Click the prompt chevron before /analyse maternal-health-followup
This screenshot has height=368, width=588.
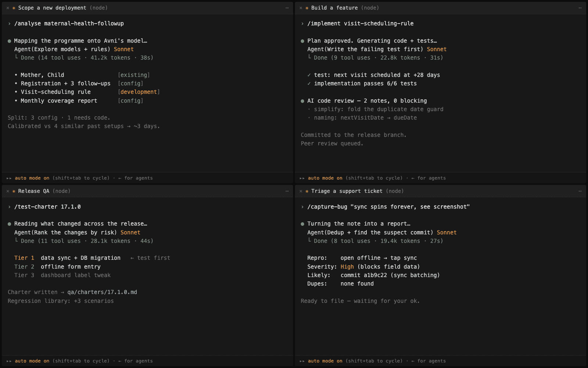tap(9, 24)
